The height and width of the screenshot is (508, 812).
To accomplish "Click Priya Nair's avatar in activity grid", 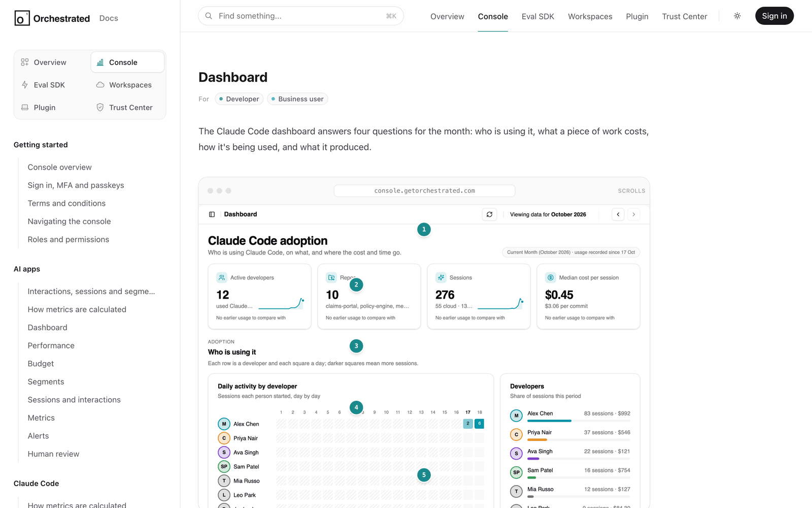I will coord(224,438).
